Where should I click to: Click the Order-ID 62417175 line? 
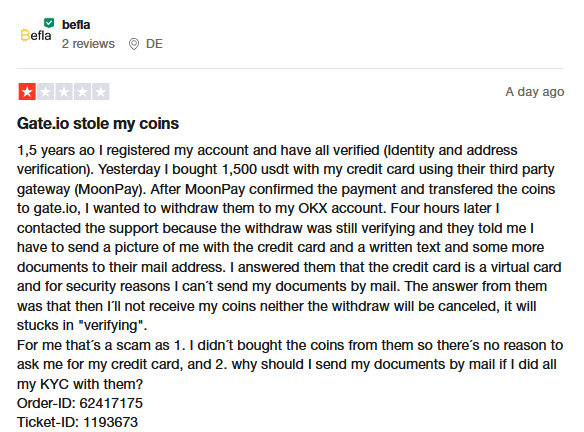[80, 403]
